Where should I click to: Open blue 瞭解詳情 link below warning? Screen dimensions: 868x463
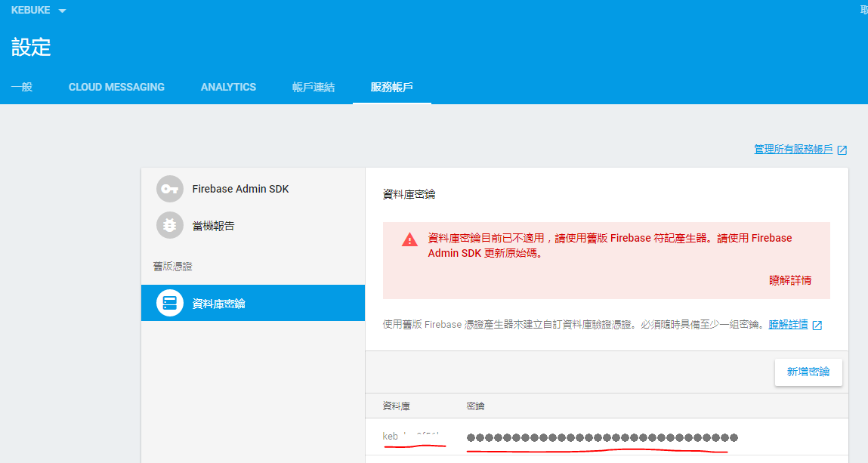788,324
